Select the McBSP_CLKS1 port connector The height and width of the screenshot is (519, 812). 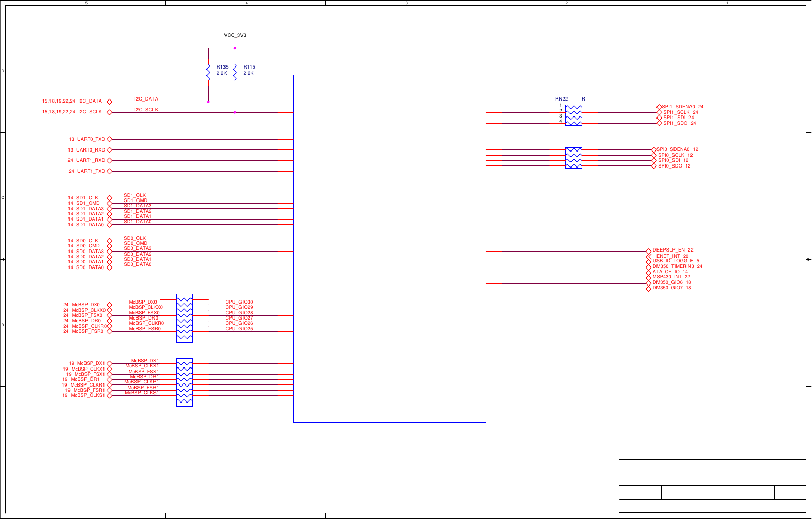point(109,396)
